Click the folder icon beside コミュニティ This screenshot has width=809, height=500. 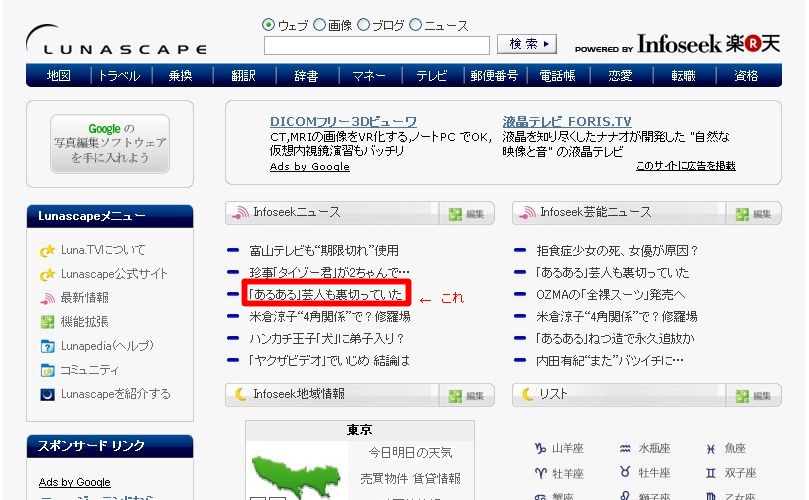pos(47,370)
